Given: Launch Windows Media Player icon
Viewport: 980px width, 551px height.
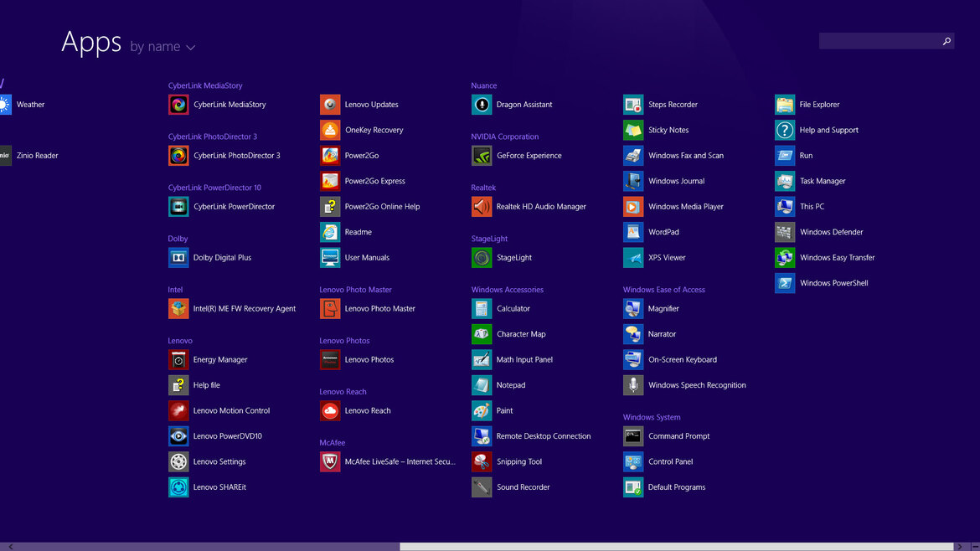Looking at the screenshot, I should click(633, 207).
